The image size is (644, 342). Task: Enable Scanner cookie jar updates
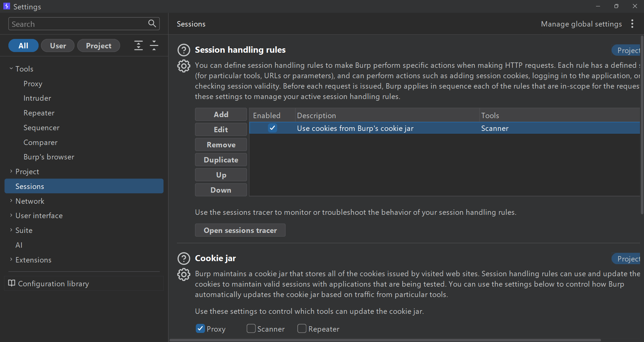pos(251,329)
